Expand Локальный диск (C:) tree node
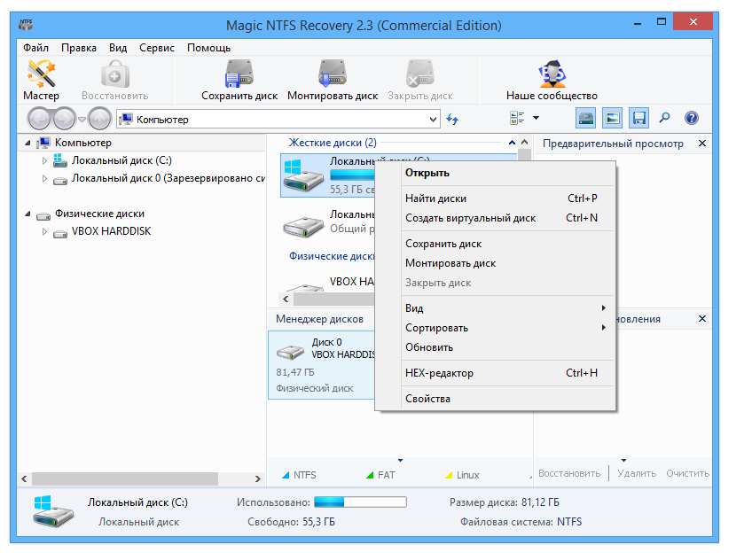Image resolution: width=752 pixels, height=560 pixels. pyautogui.click(x=44, y=161)
